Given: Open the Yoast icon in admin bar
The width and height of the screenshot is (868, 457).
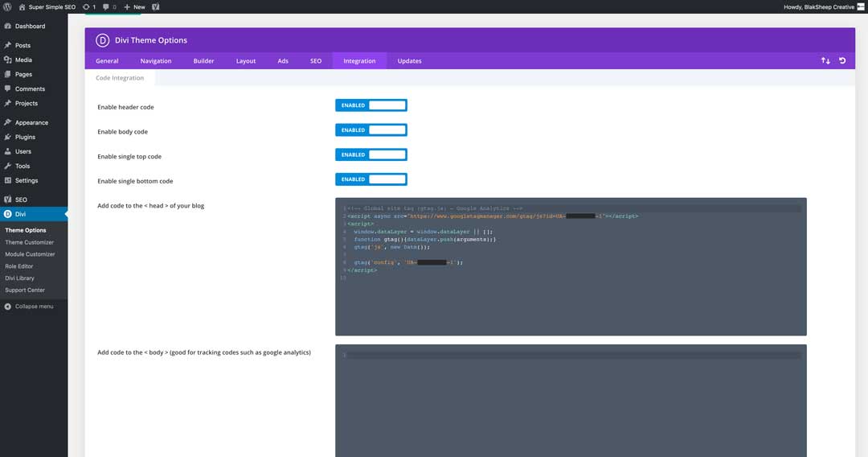Looking at the screenshot, I should click(156, 7).
